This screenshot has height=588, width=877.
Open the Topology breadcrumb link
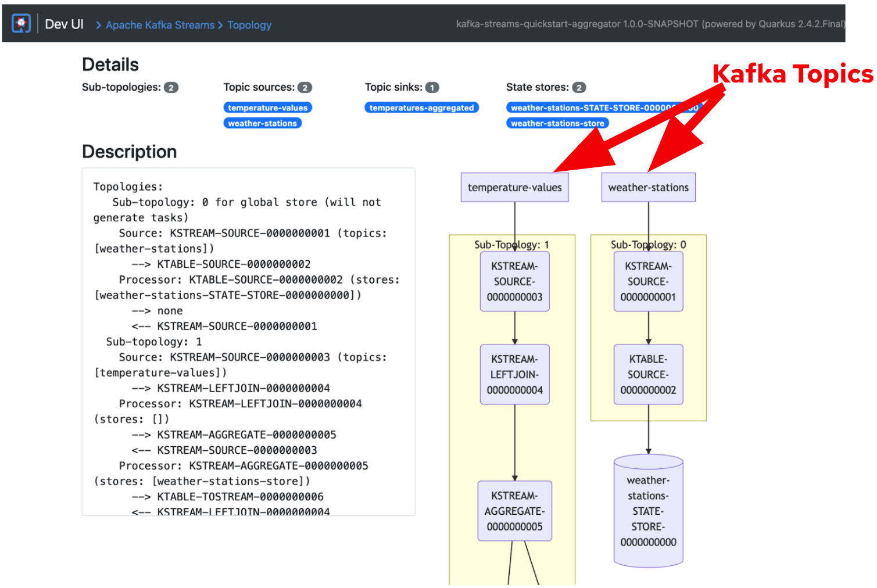(249, 25)
